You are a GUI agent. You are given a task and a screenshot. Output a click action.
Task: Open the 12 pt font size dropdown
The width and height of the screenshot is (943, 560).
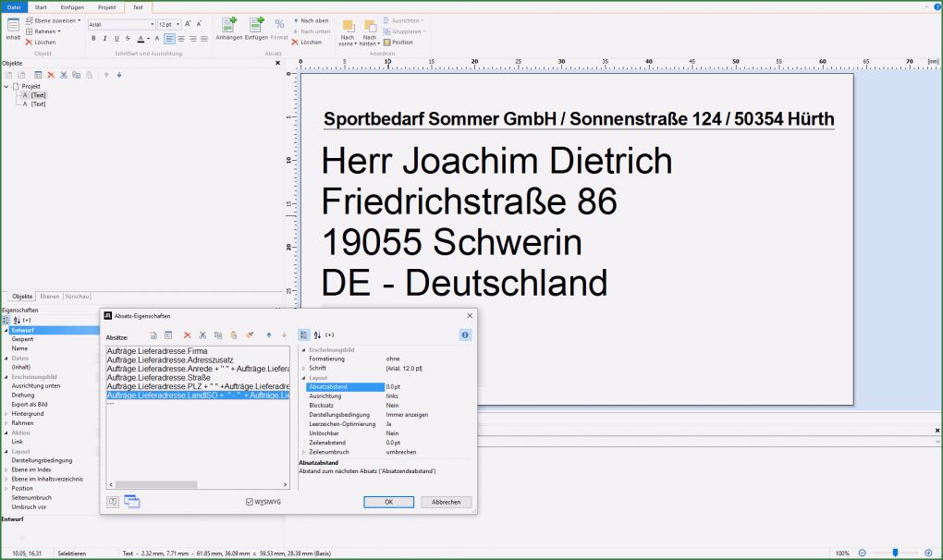click(177, 23)
